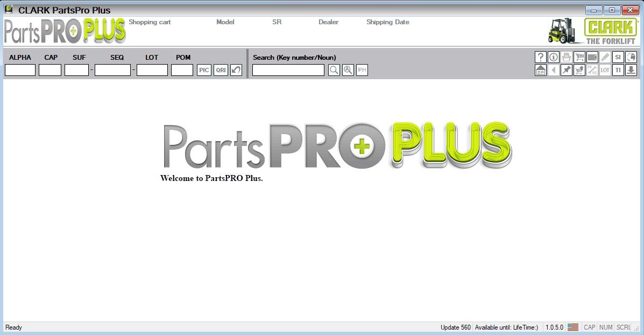This screenshot has width=644, height=335.
Task: Click the greyed pencil edit icon
Action: click(605, 57)
